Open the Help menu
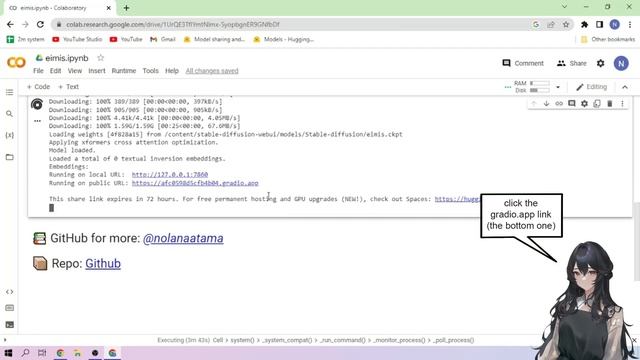The width and height of the screenshot is (640, 360). coord(172,71)
